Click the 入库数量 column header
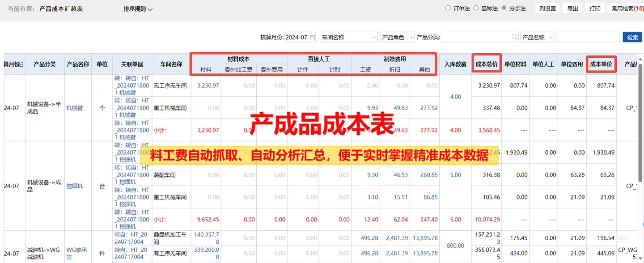The height and width of the screenshot is (263, 644). point(455,64)
